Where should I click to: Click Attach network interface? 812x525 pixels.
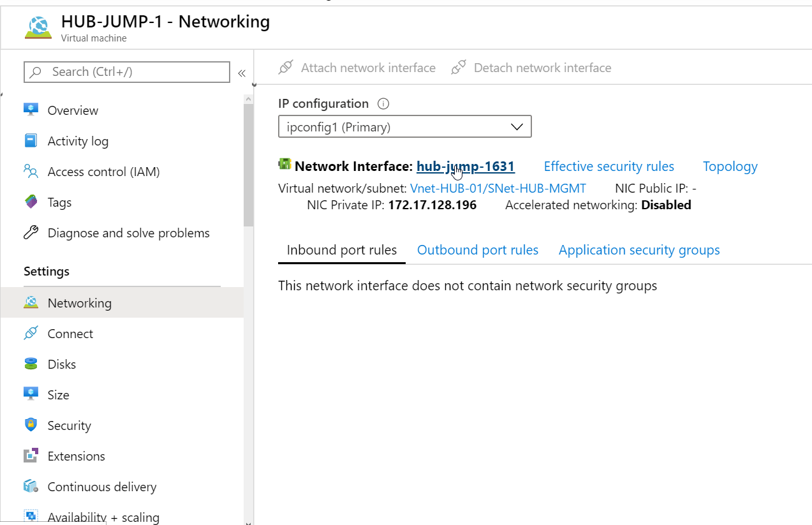[357, 68]
